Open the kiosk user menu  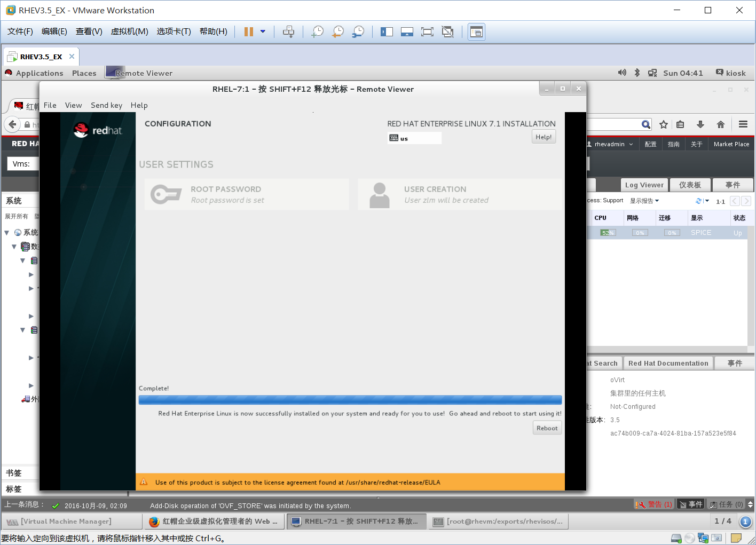(x=730, y=73)
